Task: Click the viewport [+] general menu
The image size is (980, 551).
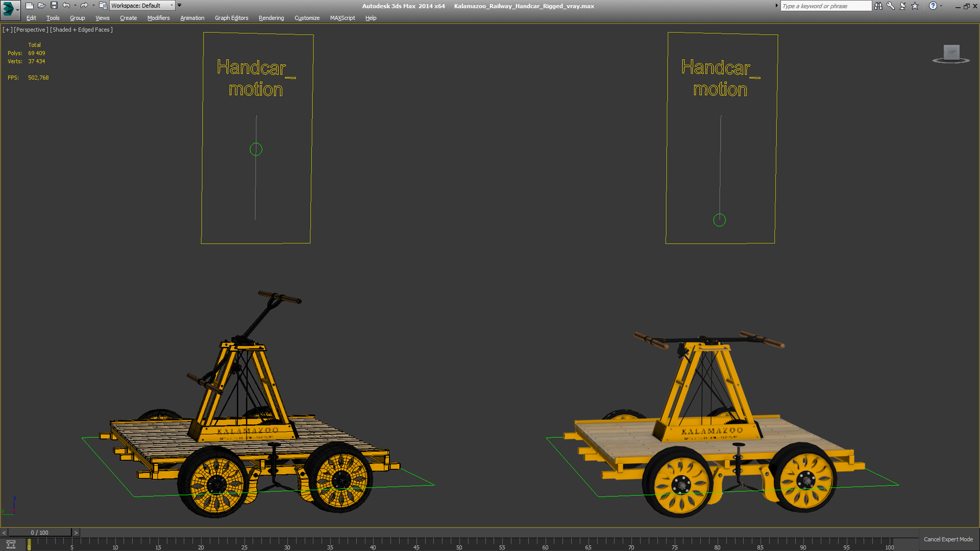Action: tap(7, 30)
